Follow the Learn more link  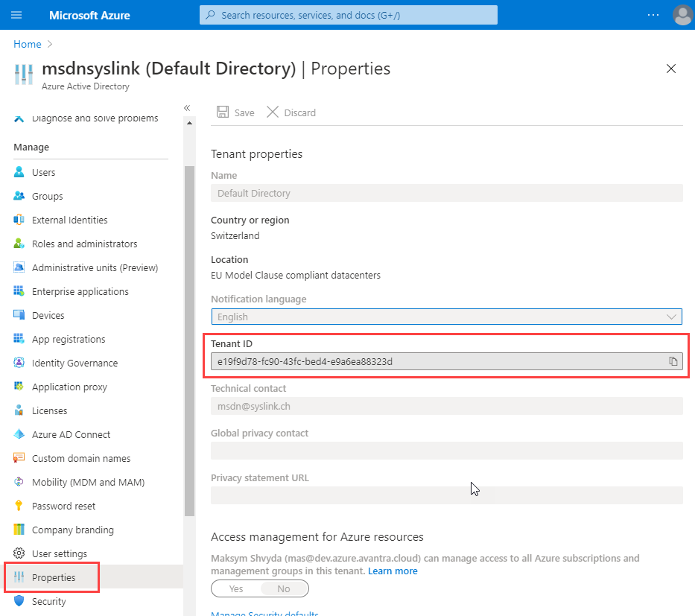(393, 571)
